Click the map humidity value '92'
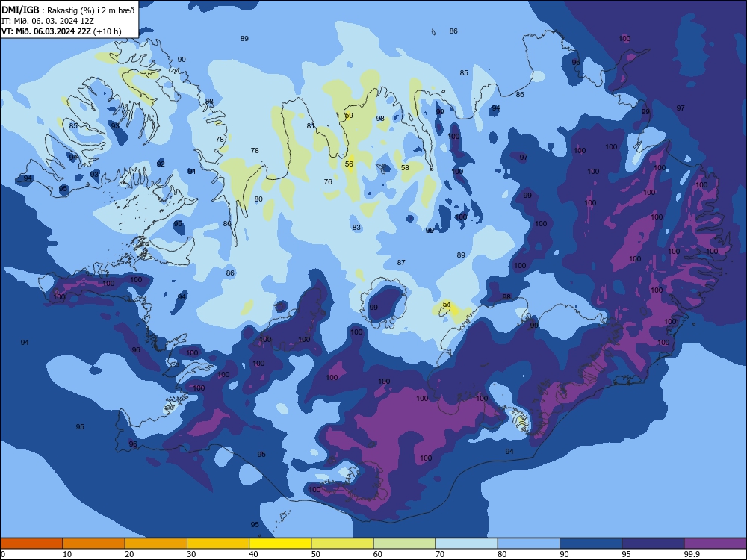The width and height of the screenshot is (747, 560). coord(161,164)
